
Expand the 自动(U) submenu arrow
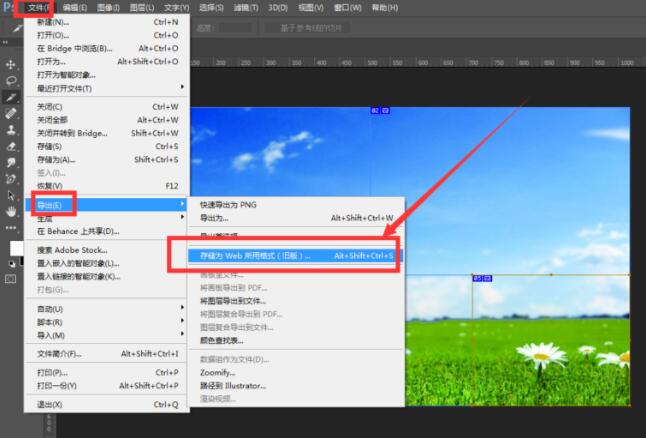tap(182, 307)
